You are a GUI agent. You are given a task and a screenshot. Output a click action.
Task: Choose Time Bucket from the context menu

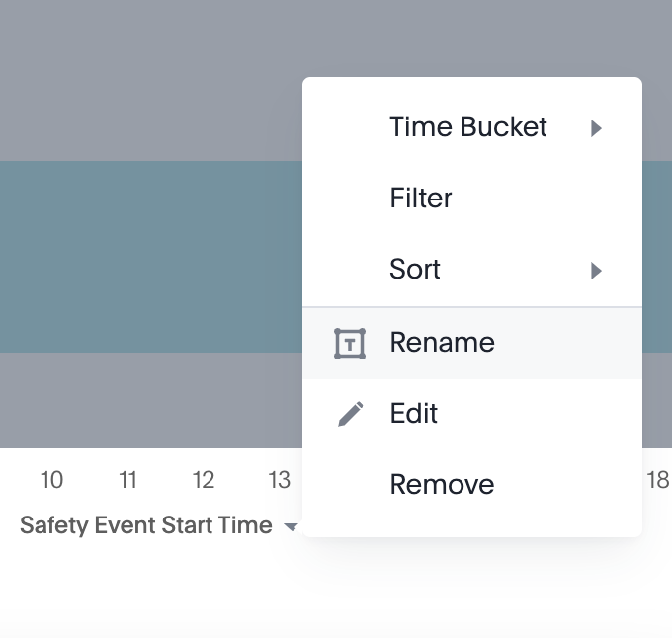pyautogui.click(x=468, y=127)
